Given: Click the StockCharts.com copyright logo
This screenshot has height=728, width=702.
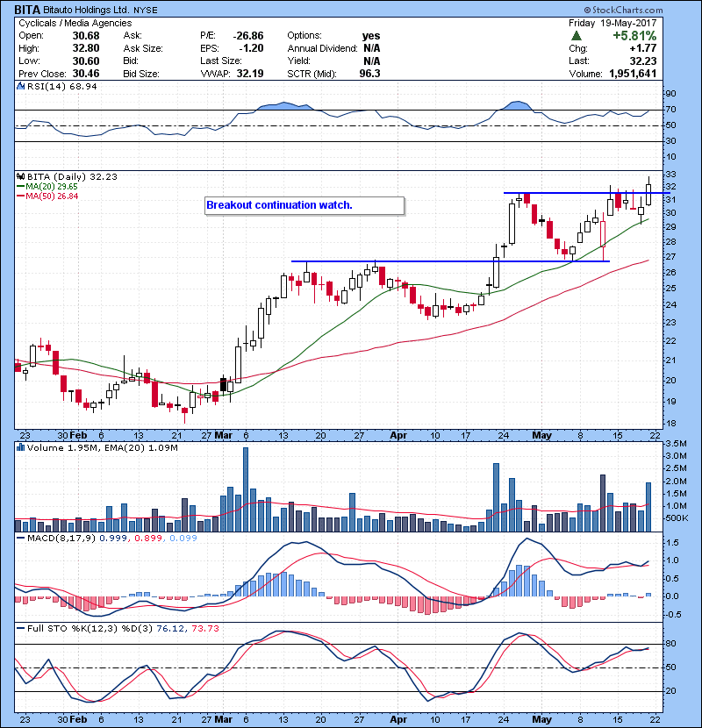Looking at the screenshot, I should coord(624,10).
